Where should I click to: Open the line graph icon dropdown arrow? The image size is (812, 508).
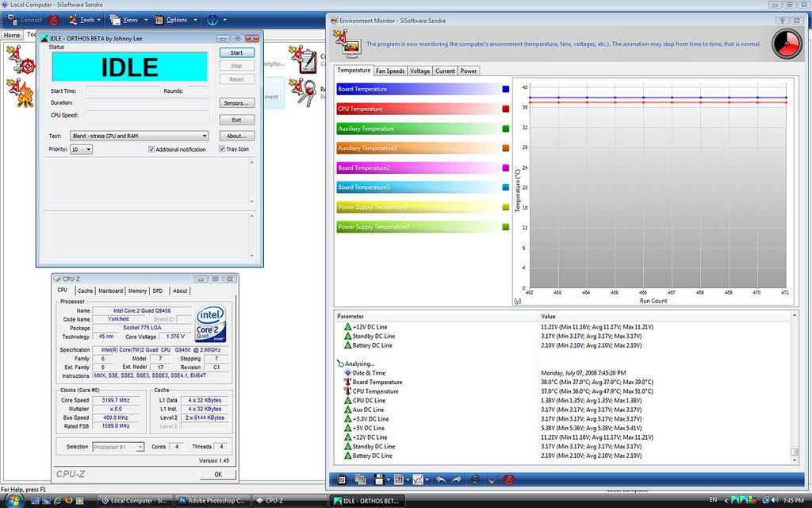coord(427,480)
